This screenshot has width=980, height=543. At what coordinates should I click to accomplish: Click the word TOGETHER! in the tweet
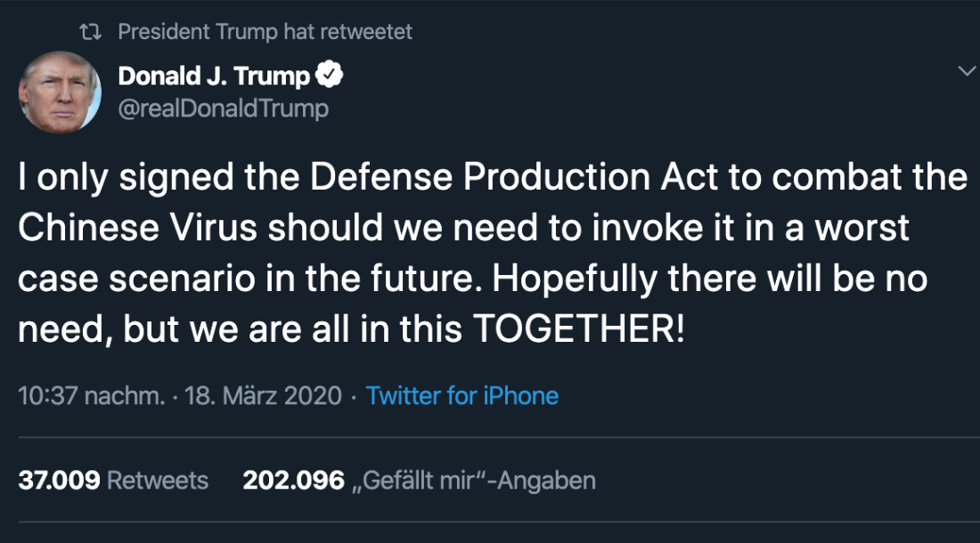(579, 330)
